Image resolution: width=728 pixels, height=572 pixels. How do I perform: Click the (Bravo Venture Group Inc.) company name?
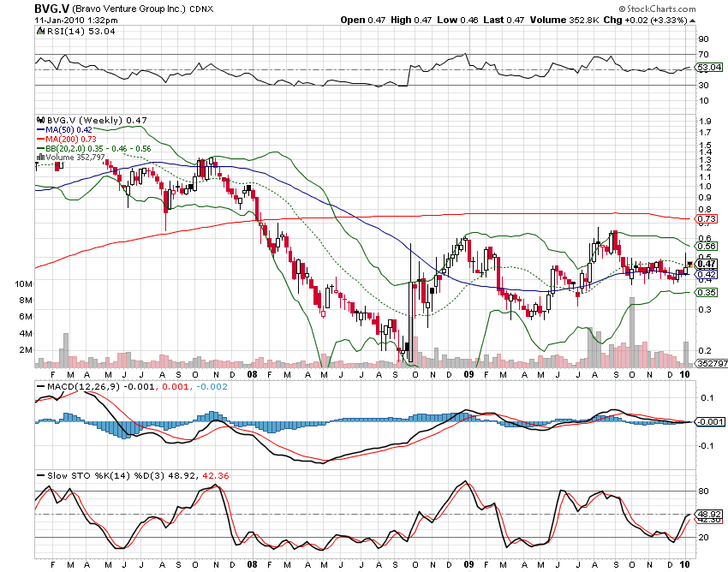point(129,9)
